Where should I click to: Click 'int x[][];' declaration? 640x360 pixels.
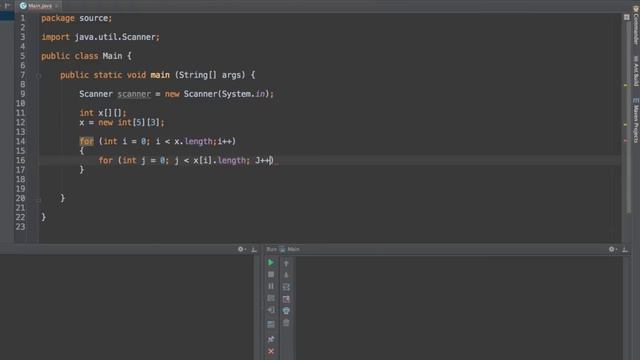[x=103, y=113]
